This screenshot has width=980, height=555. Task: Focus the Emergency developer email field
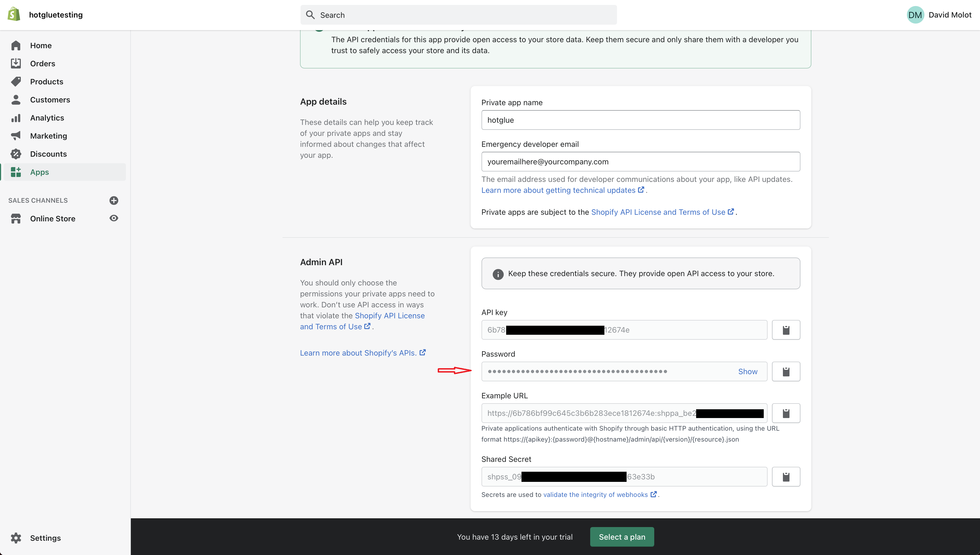[x=640, y=162]
